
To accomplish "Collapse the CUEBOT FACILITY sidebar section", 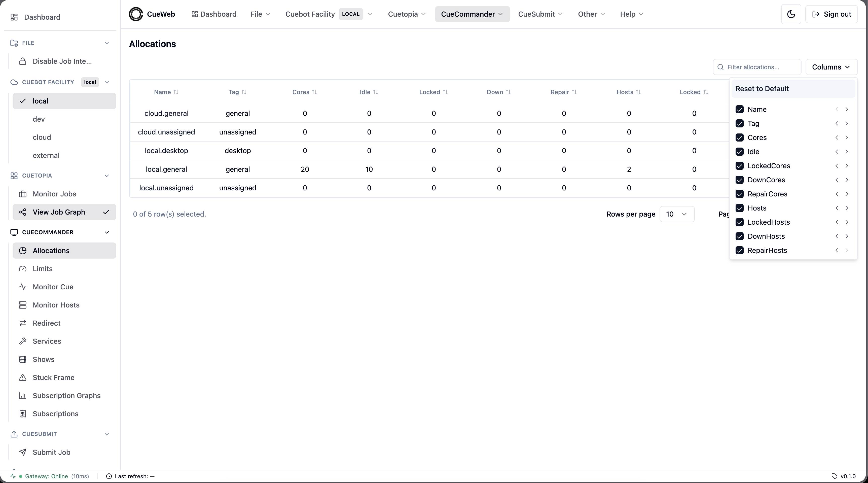I will (107, 82).
